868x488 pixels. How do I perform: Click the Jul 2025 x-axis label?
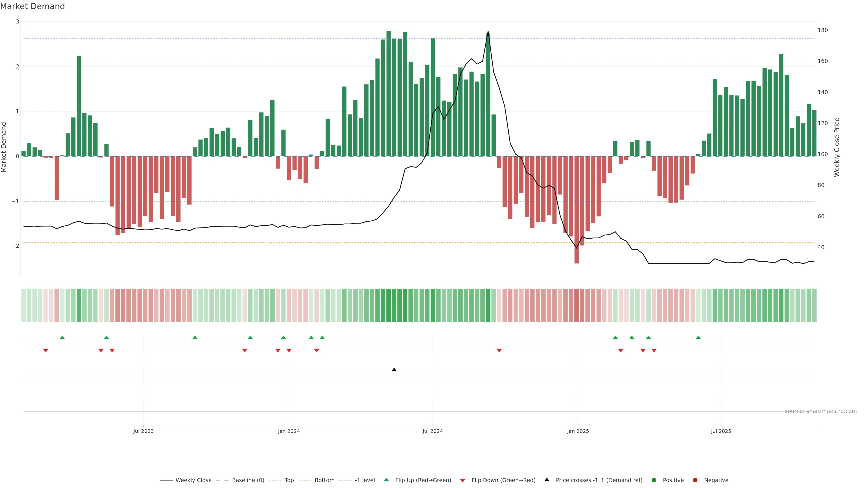721,431
